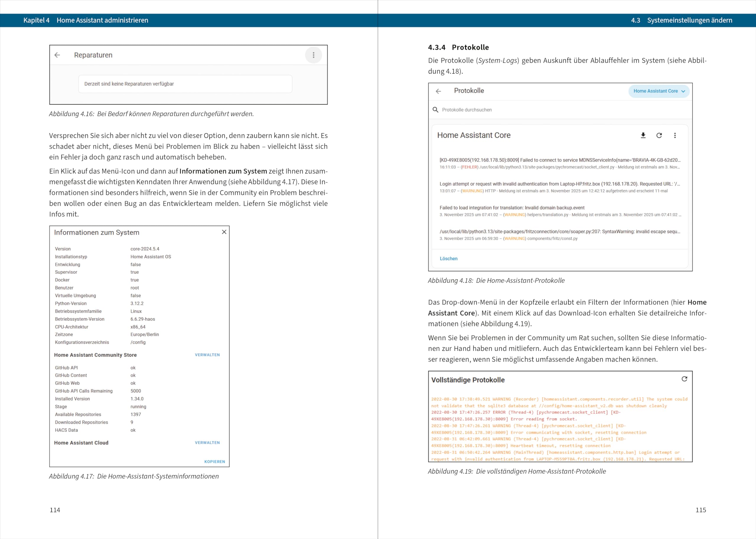Go back using the Reparaturen back arrow
The height and width of the screenshot is (539, 756).
(57, 55)
